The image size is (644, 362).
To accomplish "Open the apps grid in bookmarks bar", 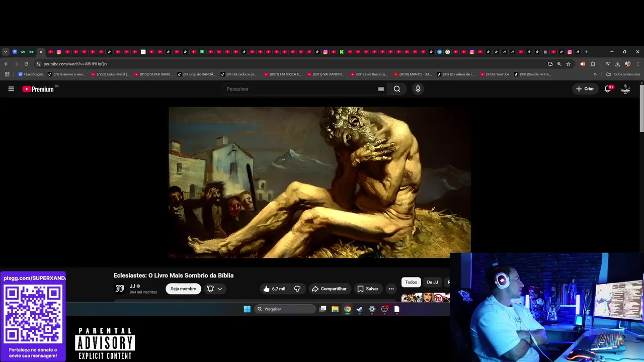I will (x=7, y=74).
